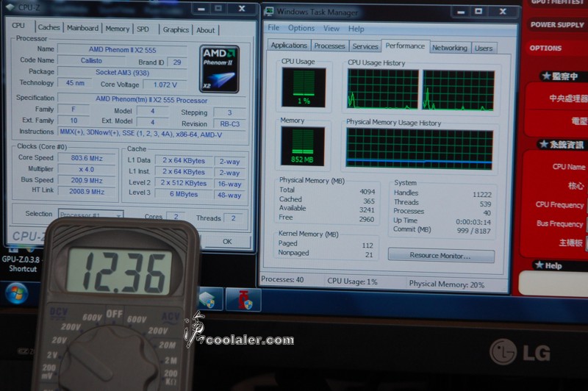Open the Users tab in Task Manager

[x=484, y=48]
